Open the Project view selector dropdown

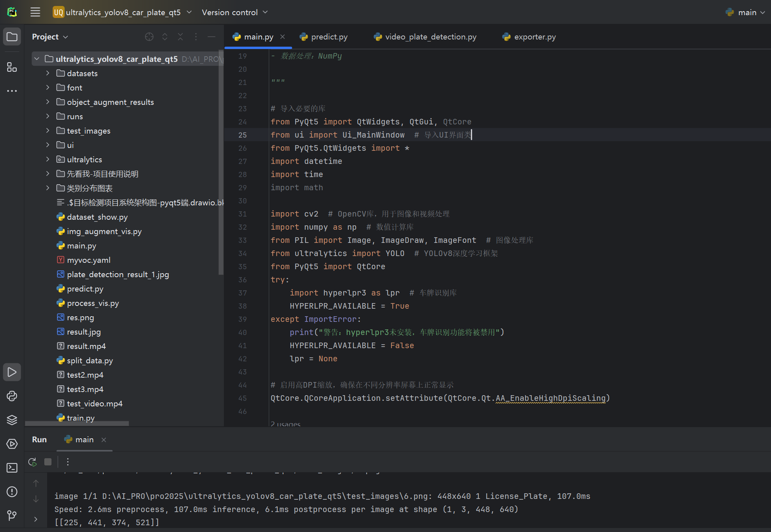50,37
